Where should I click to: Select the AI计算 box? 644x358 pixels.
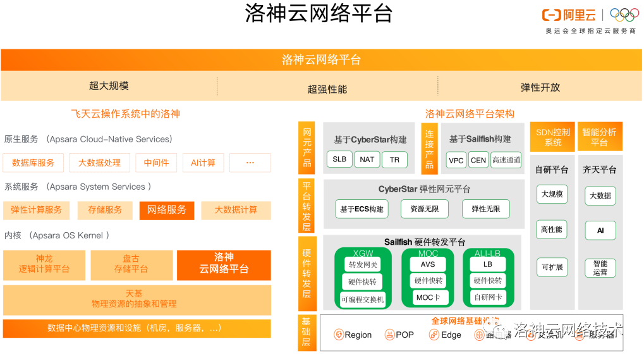coord(203,163)
